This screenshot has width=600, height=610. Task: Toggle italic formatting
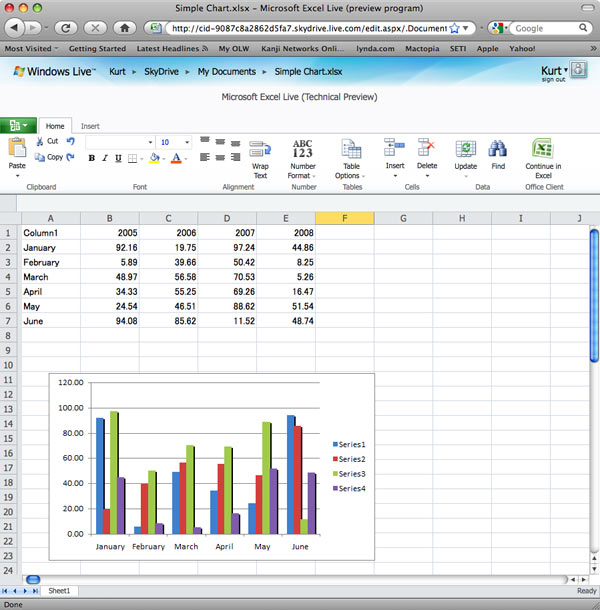pyautogui.click(x=105, y=158)
